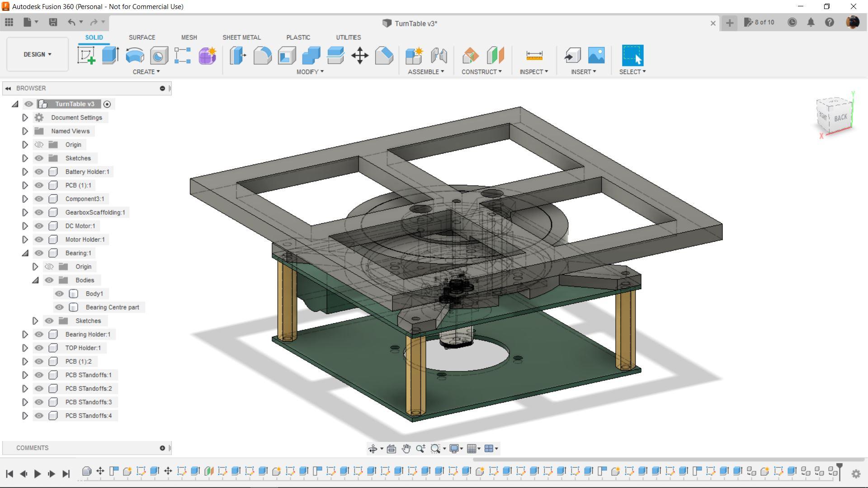Click the Combine tool icon
This screenshot has width=868, height=488.
(x=311, y=56)
